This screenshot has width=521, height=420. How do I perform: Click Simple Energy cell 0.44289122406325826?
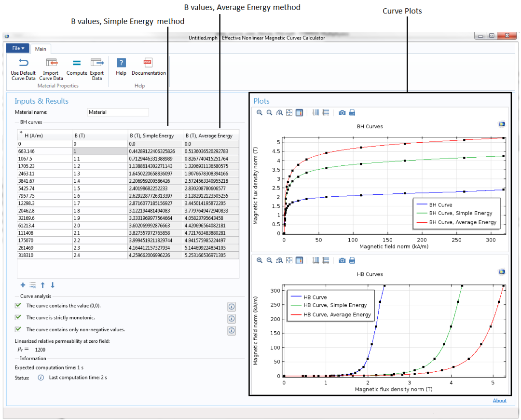click(x=155, y=151)
